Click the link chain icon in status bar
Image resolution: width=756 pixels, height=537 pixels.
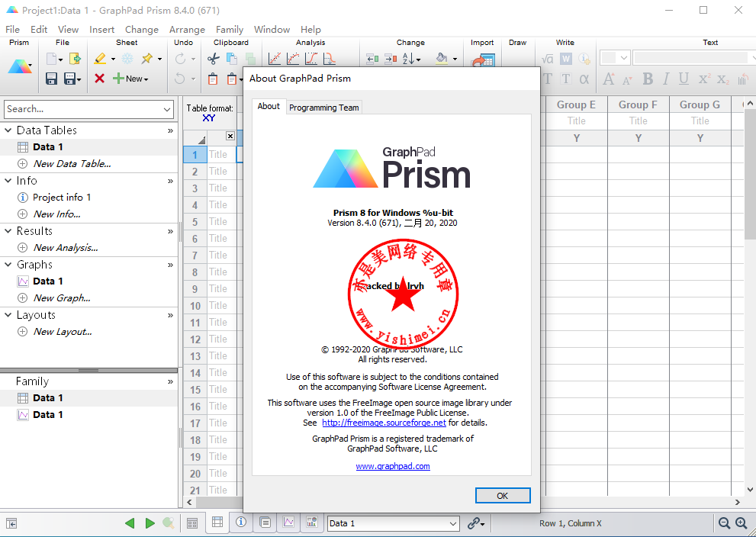(474, 523)
